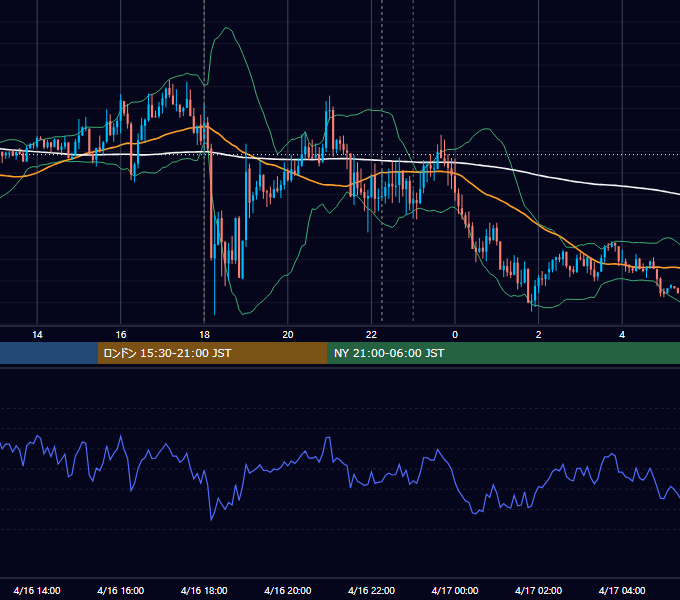
Task: Click the hour label 22 on upper axis
Action: click(x=371, y=335)
